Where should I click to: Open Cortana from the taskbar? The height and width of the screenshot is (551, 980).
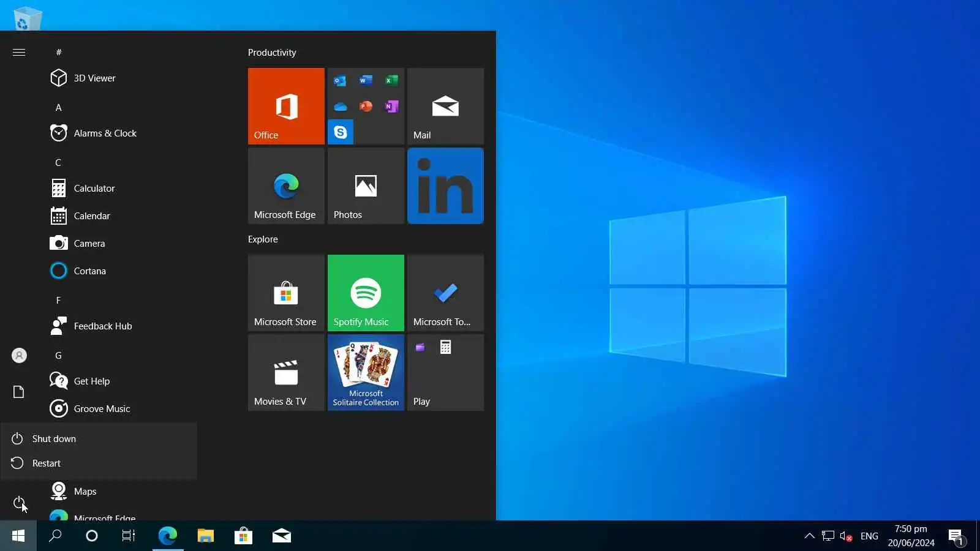coord(92,536)
